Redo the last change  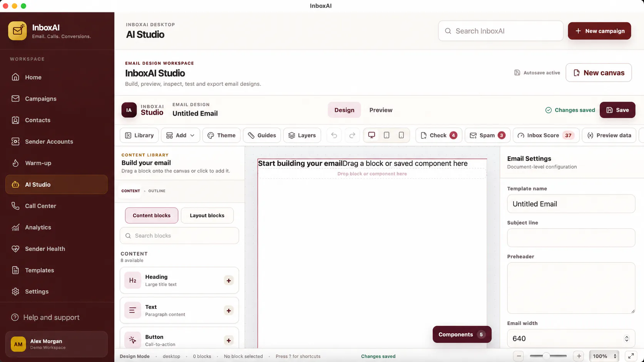point(352,135)
